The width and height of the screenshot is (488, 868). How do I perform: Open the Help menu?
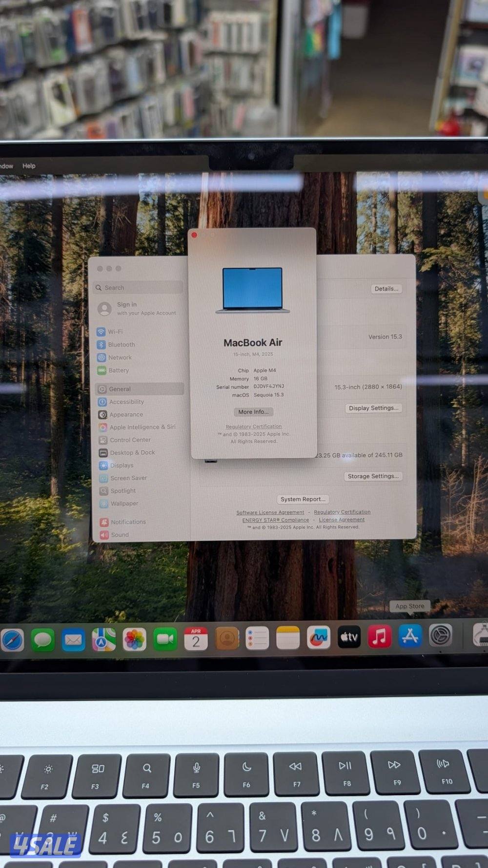tap(29, 166)
